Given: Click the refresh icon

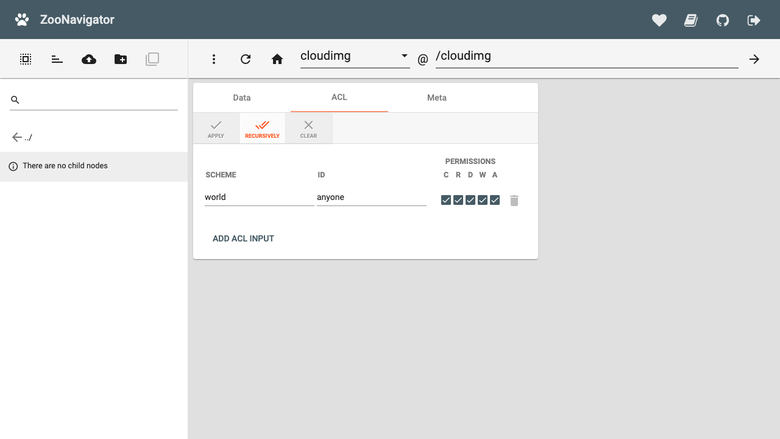Looking at the screenshot, I should 245,59.
